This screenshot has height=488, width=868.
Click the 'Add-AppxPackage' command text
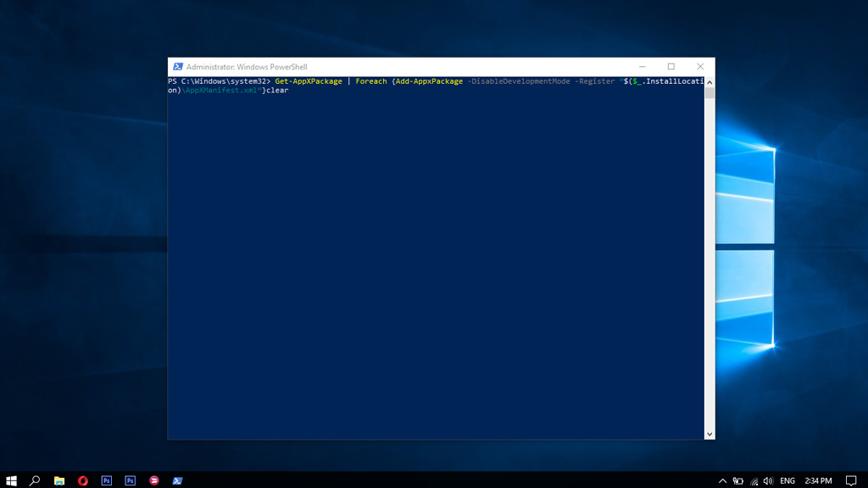(x=429, y=81)
